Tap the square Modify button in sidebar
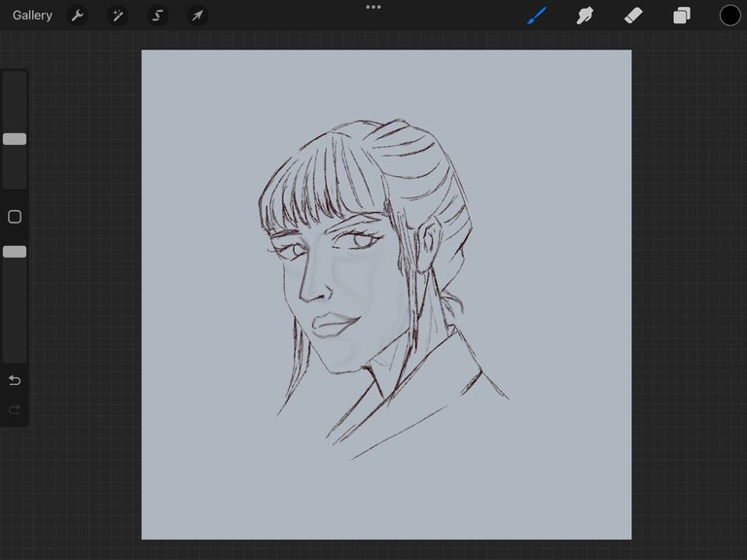 [x=15, y=217]
